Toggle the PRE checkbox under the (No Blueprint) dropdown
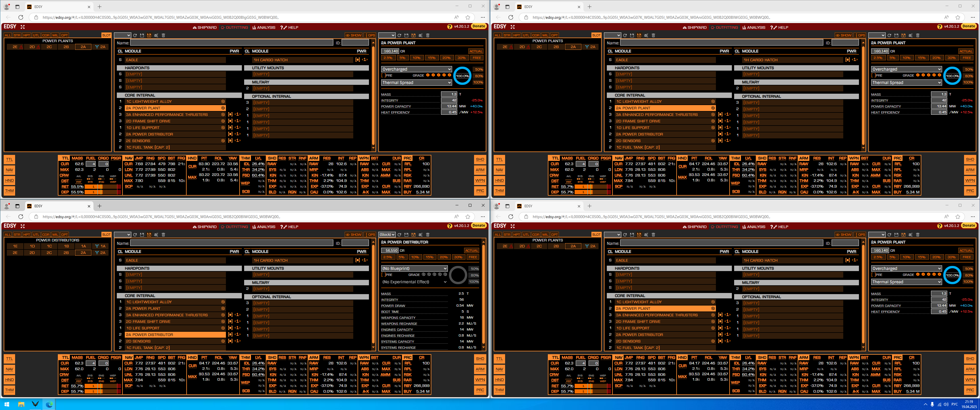980x410 pixels. [383, 274]
